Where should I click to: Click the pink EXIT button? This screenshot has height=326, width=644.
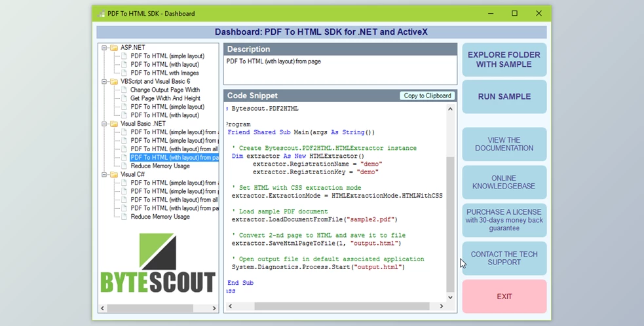pos(504,297)
